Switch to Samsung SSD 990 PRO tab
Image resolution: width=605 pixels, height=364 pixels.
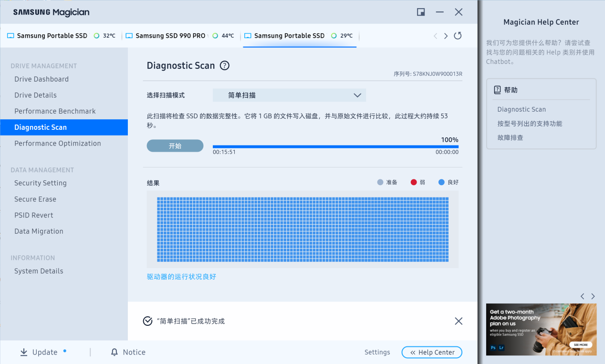(x=170, y=36)
